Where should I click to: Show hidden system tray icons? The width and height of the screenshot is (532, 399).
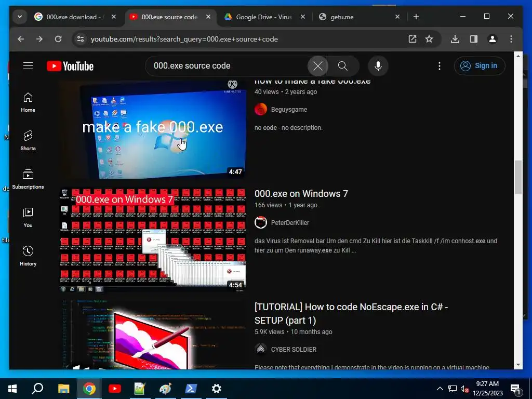coord(440,389)
